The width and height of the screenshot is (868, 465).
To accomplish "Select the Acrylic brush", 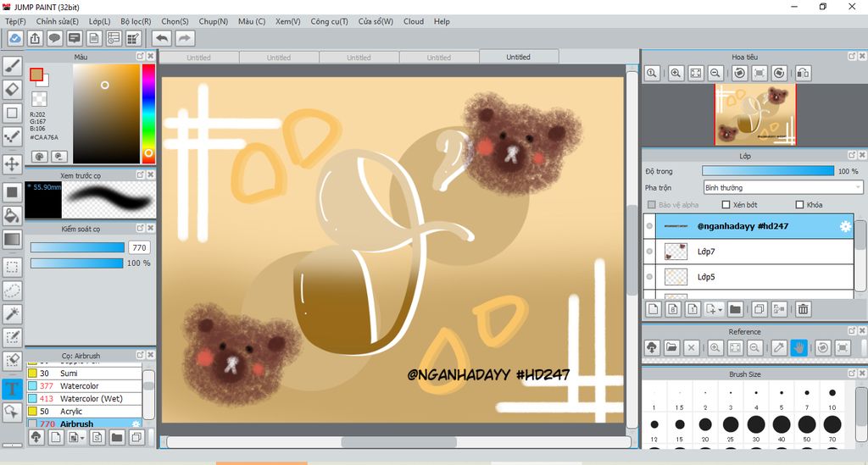I will point(84,412).
